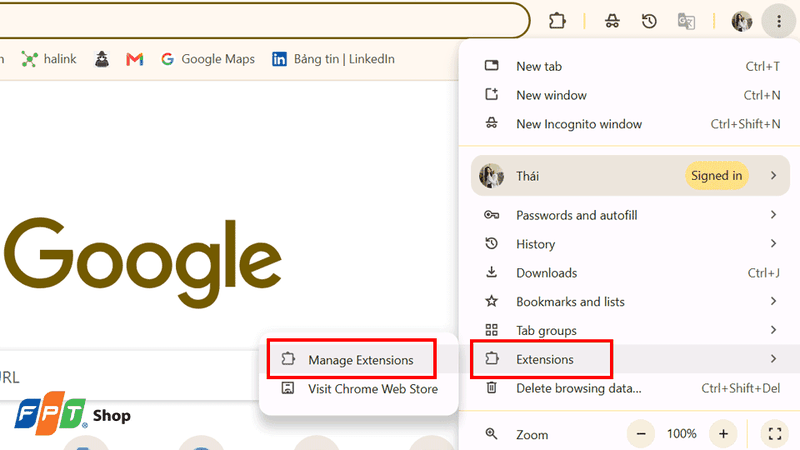Click the New tab icon in menu

click(x=492, y=65)
